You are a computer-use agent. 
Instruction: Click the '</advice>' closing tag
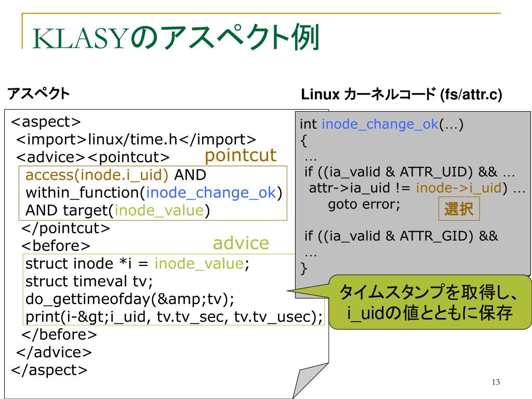point(54,352)
